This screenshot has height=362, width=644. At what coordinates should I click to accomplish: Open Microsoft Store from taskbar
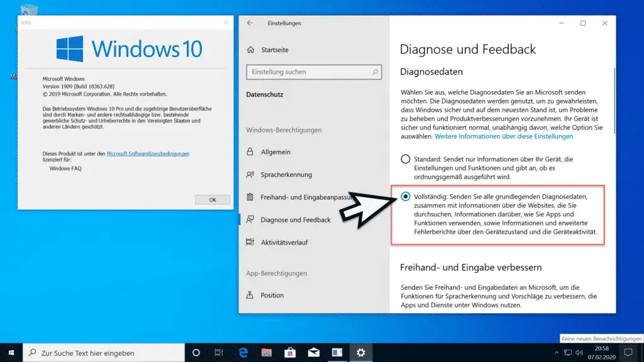click(x=290, y=353)
